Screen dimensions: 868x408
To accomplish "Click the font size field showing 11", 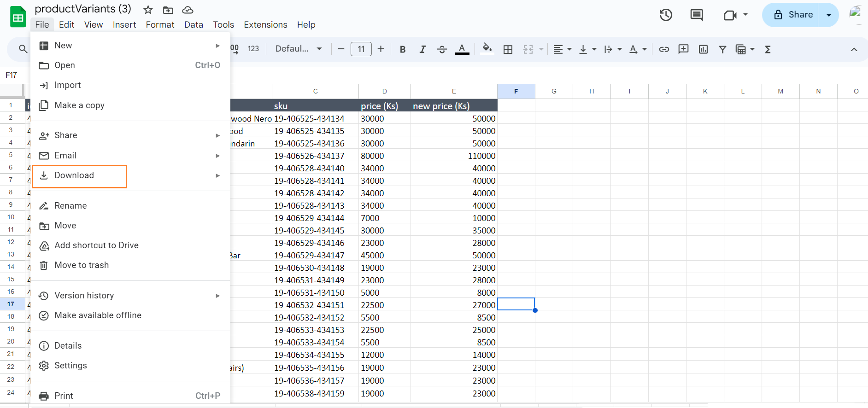I will [361, 49].
